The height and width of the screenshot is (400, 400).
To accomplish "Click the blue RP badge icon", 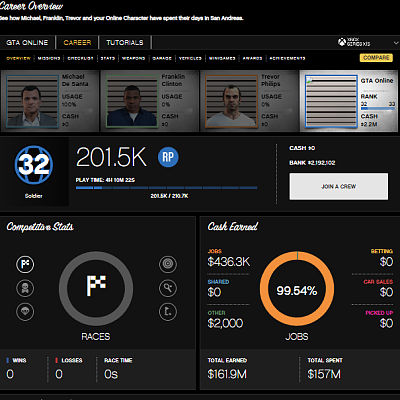I will point(168,157).
